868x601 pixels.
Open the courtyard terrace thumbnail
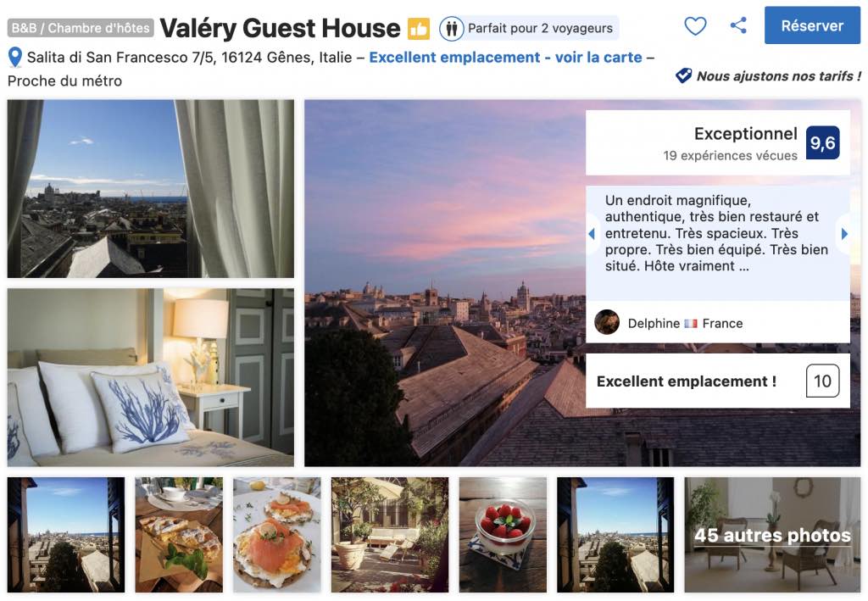coord(390,535)
